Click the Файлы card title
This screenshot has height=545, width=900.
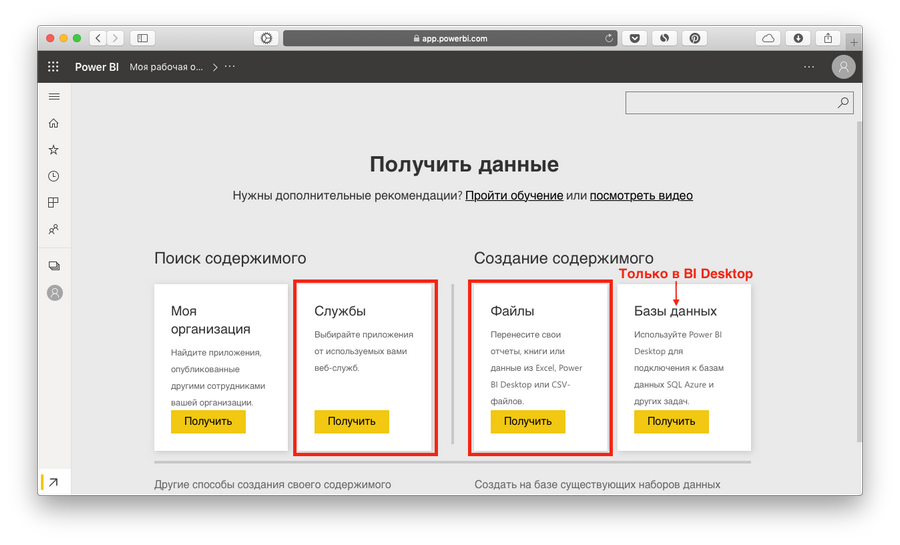click(x=512, y=311)
